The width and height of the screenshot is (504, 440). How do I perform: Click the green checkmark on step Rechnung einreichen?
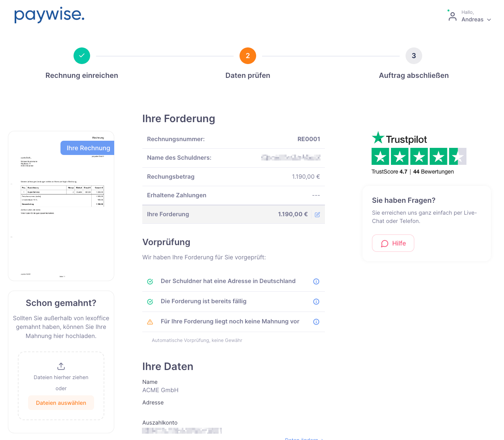click(82, 56)
